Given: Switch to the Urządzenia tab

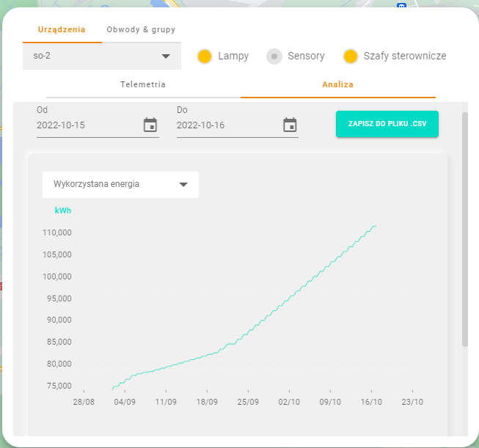Looking at the screenshot, I should (x=62, y=29).
